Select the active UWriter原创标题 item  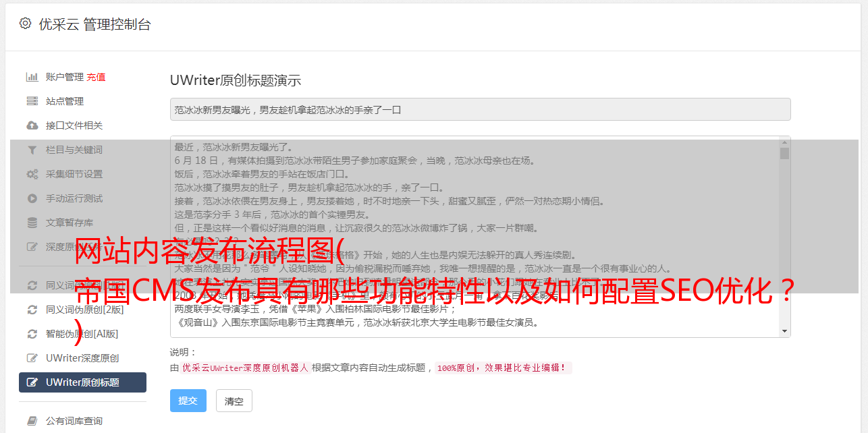pyautogui.click(x=82, y=382)
